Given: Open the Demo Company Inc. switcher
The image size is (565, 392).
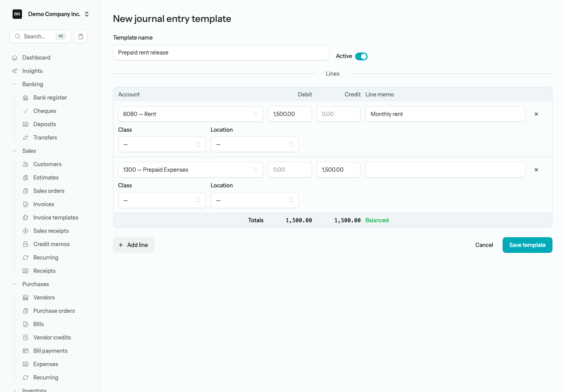Looking at the screenshot, I should 50,14.
